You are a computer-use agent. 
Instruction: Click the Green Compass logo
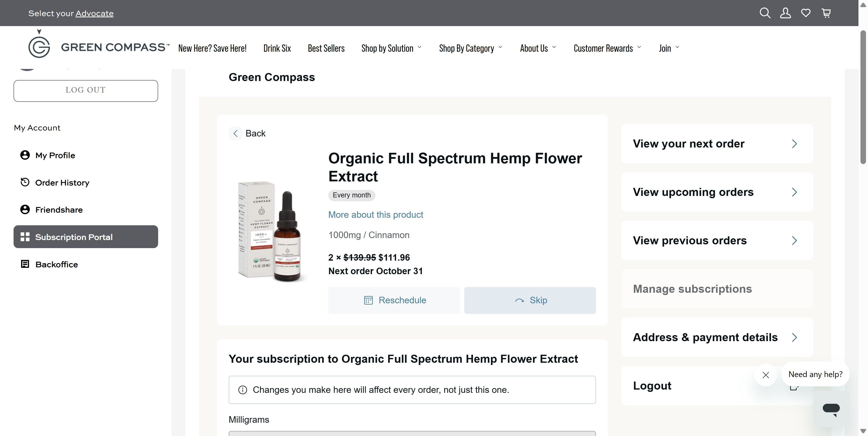tap(99, 44)
